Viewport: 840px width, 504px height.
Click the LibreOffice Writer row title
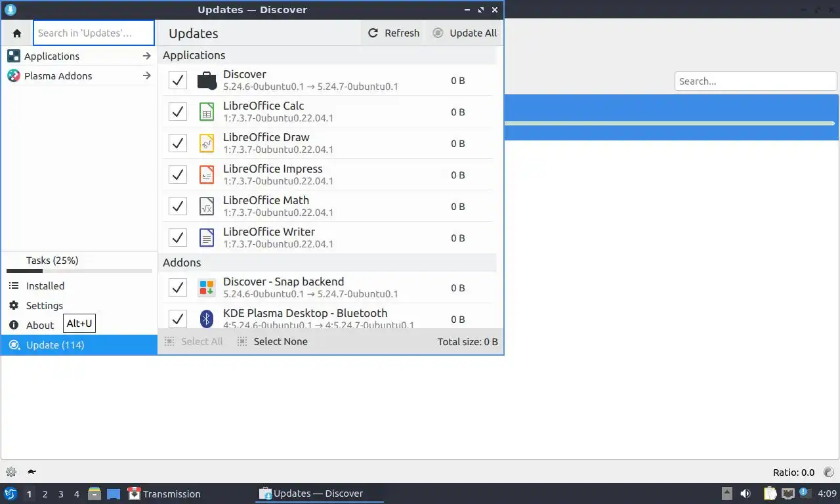click(269, 232)
